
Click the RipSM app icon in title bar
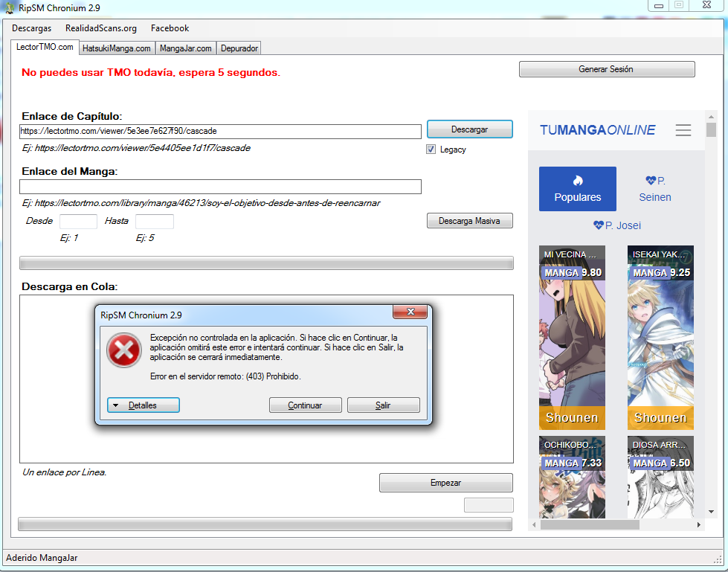point(10,8)
